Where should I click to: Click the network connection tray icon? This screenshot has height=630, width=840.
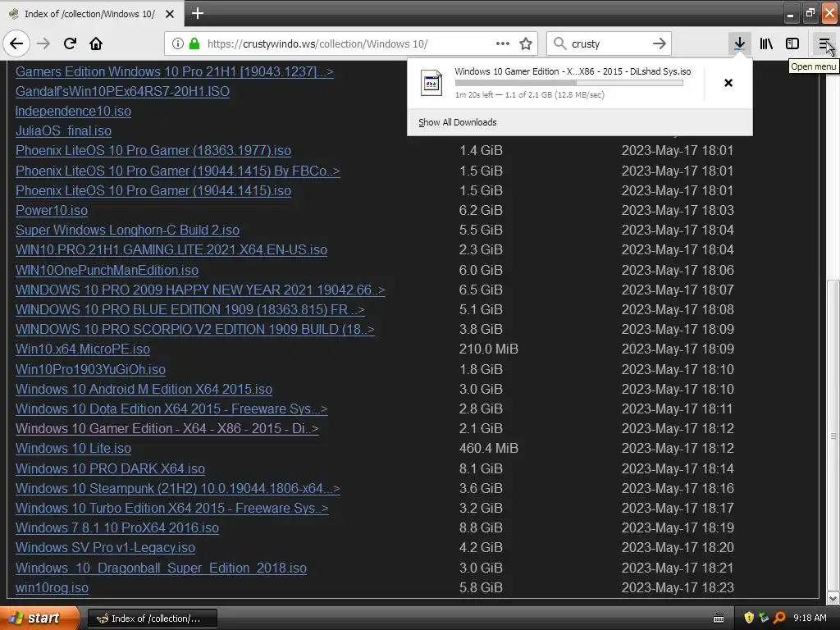tap(764, 618)
